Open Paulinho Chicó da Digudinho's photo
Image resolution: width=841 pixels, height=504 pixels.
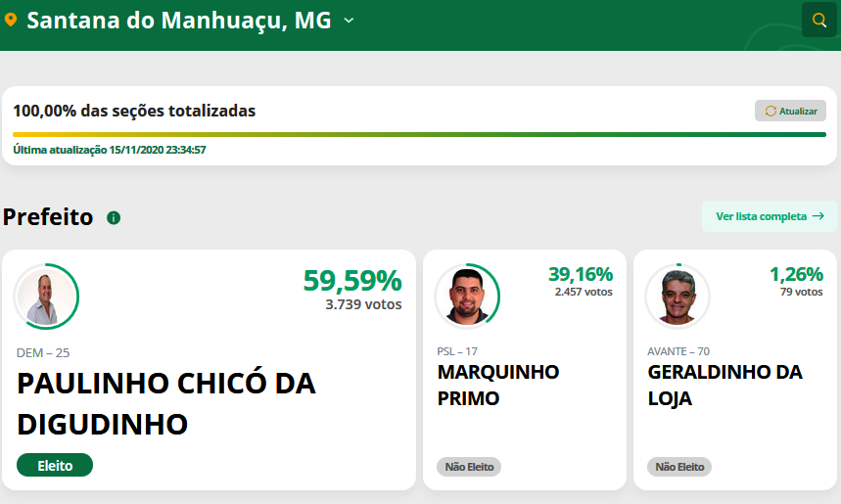46,297
